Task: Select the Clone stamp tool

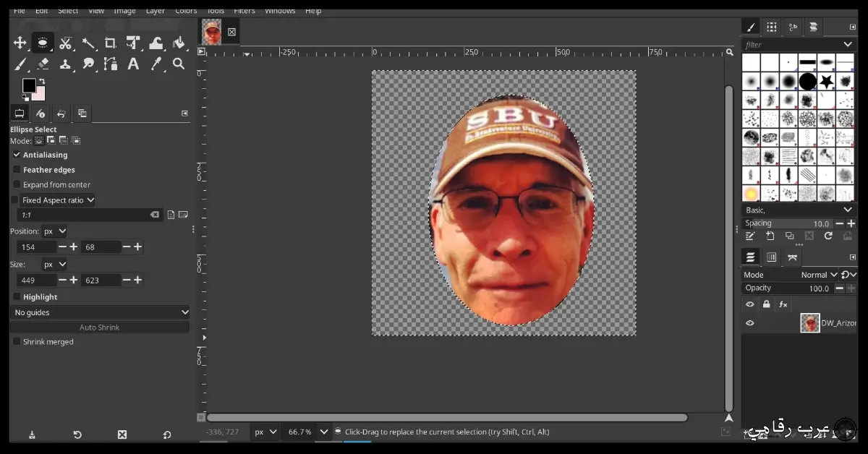Action: (65, 64)
